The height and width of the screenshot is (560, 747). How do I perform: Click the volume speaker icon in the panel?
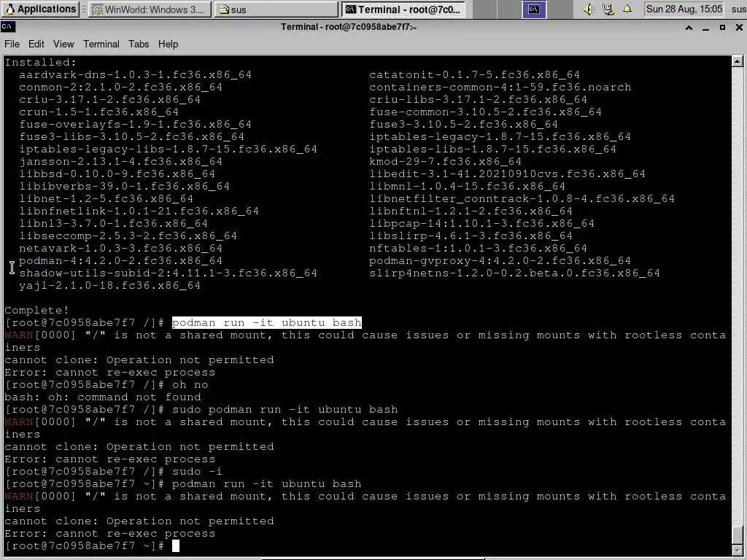[x=589, y=9]
